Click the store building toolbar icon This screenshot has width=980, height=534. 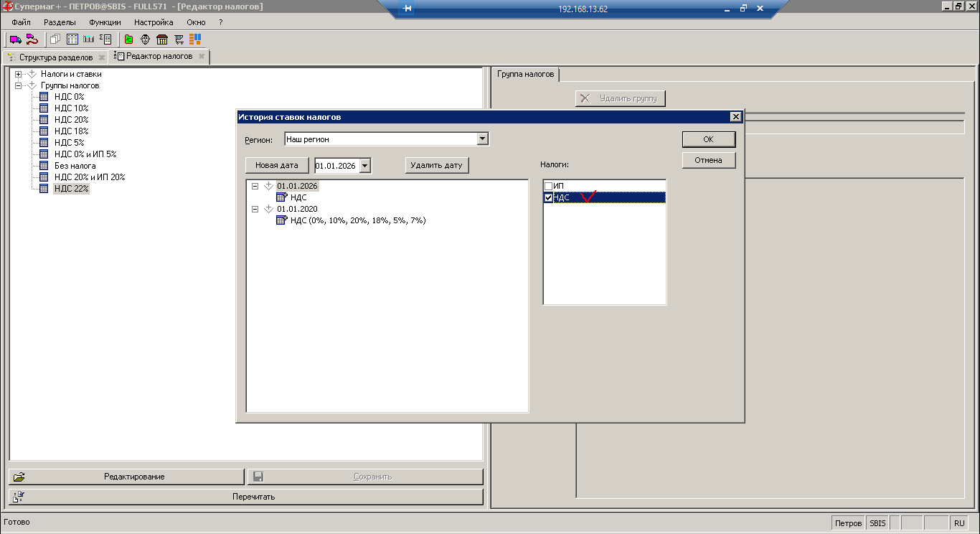point(162,39)
